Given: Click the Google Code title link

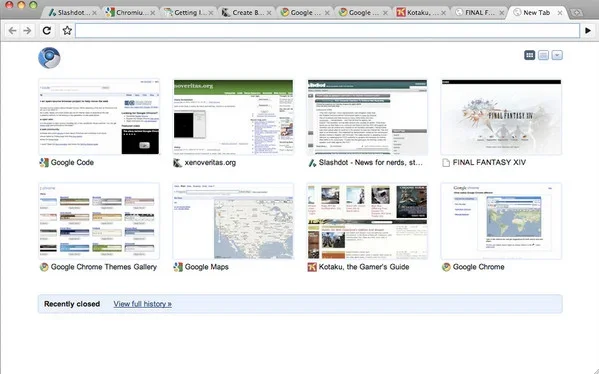Looking at the screenshot, I should [x=72, y=162].
